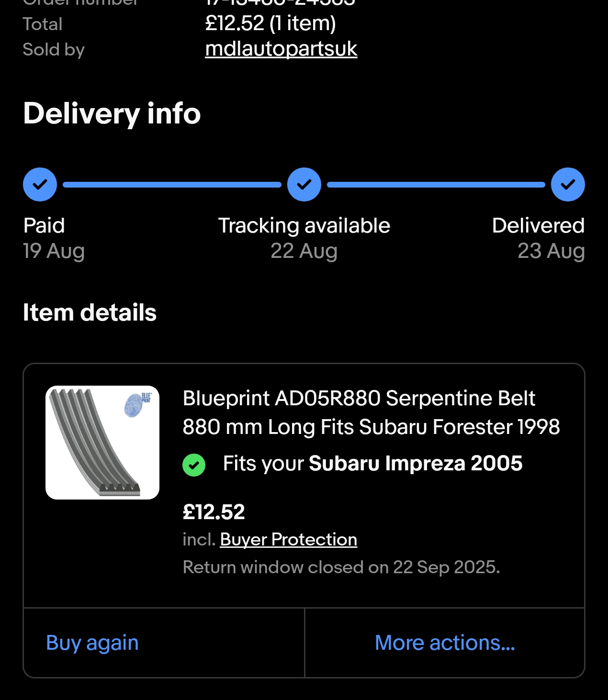
Task: Open seller mdlautopartsuk profile link
Action: tap(281, 49)
